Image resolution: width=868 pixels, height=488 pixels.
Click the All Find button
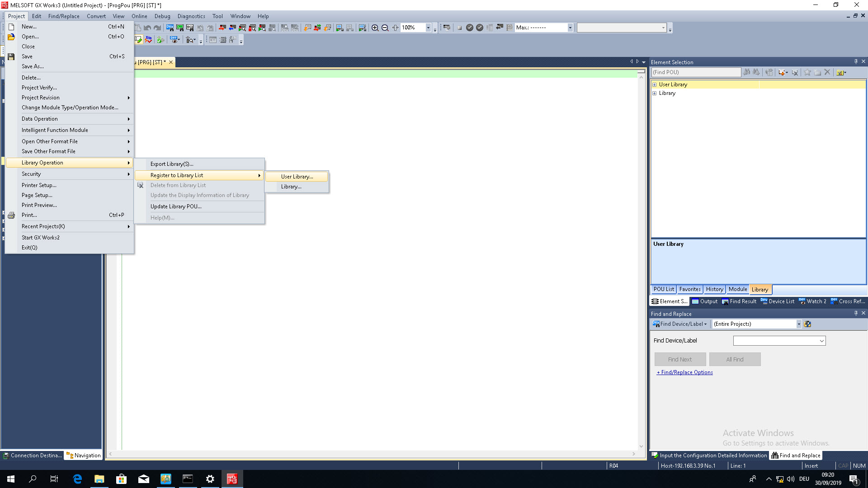coord(735,360)
